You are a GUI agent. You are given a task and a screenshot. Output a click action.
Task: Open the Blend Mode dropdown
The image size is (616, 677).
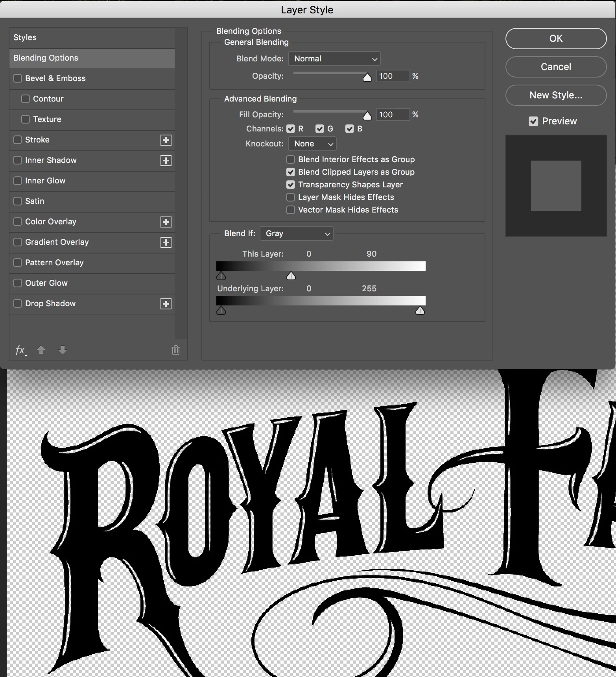[334, 59]
